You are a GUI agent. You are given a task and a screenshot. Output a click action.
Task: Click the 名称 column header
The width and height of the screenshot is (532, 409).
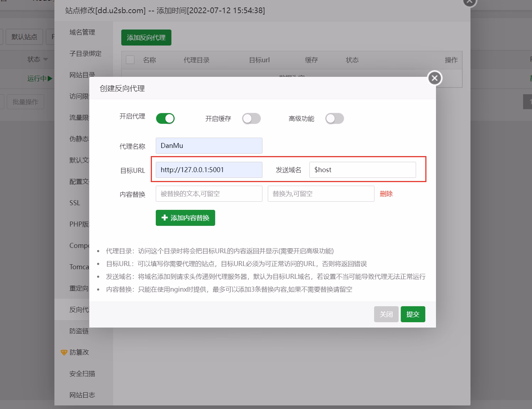coord(149,60)
